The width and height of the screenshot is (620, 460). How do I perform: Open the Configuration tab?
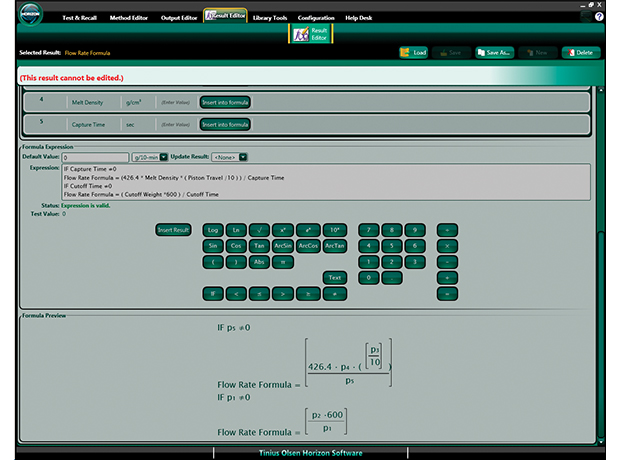click(316, 17)
